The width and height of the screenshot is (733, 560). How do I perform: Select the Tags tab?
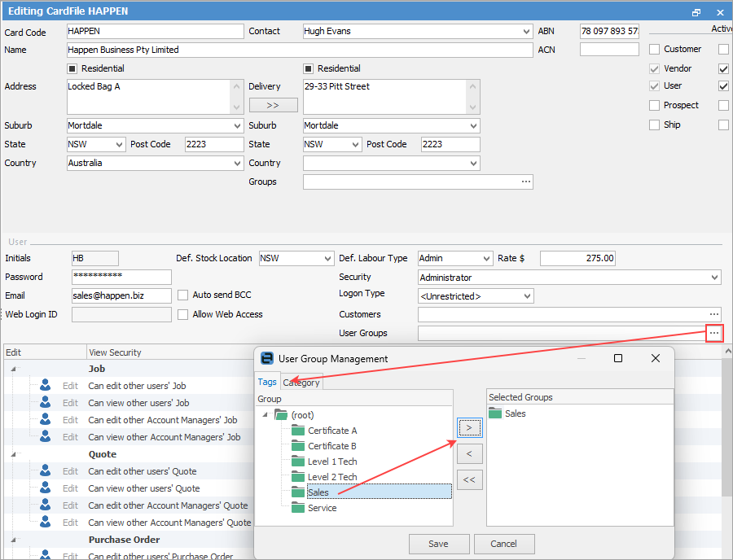click(x=267, y=382)
